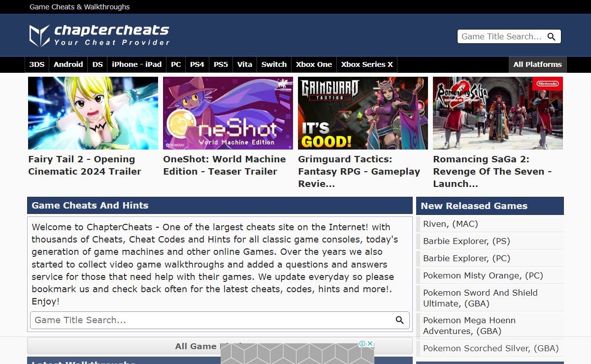
Task: Open the Switch platform tab
Action: (274, 64)
